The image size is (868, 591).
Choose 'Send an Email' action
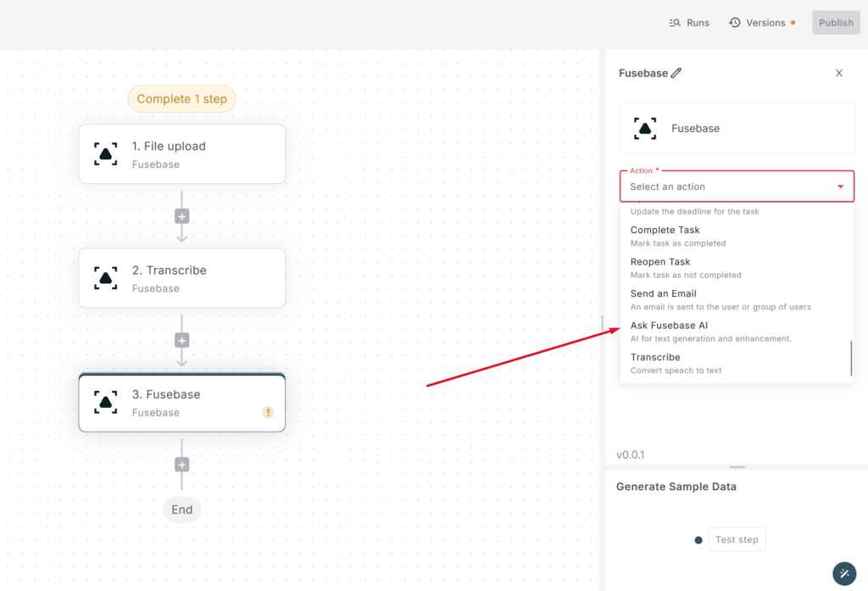click(x=736, y=299)
